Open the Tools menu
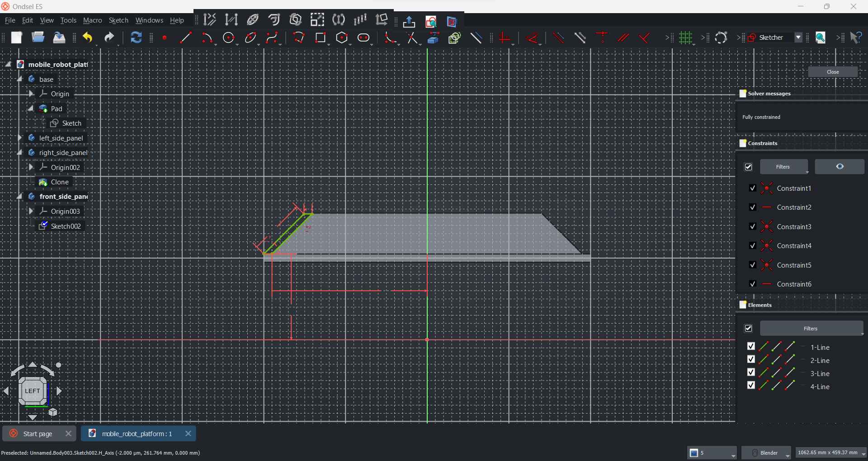 coord(68,20)
